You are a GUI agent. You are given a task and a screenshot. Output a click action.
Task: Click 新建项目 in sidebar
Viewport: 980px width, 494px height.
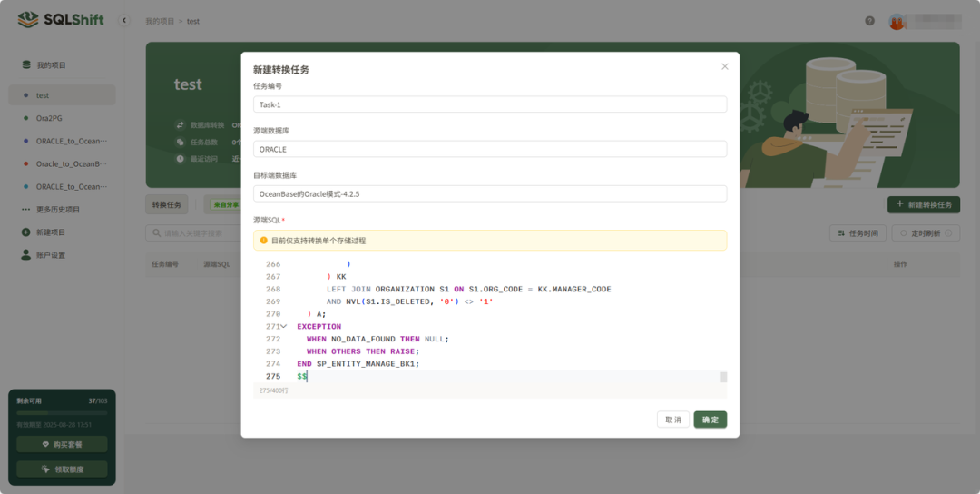[51, 232]
